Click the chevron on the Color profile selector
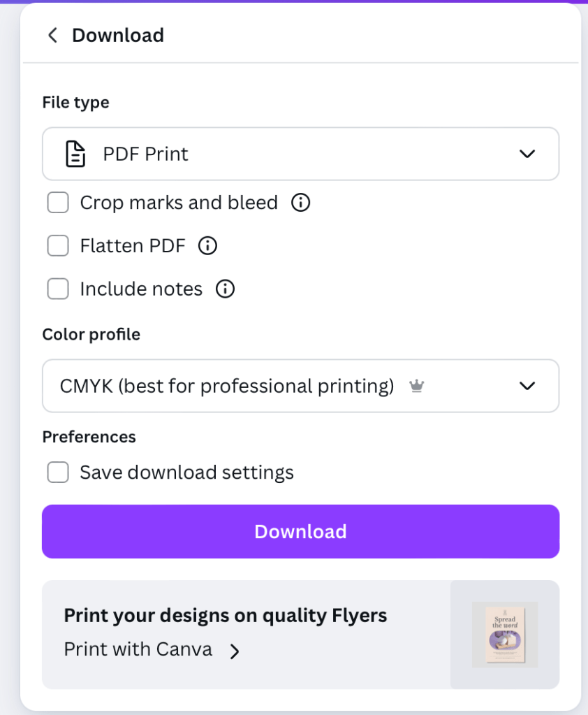 527,386
